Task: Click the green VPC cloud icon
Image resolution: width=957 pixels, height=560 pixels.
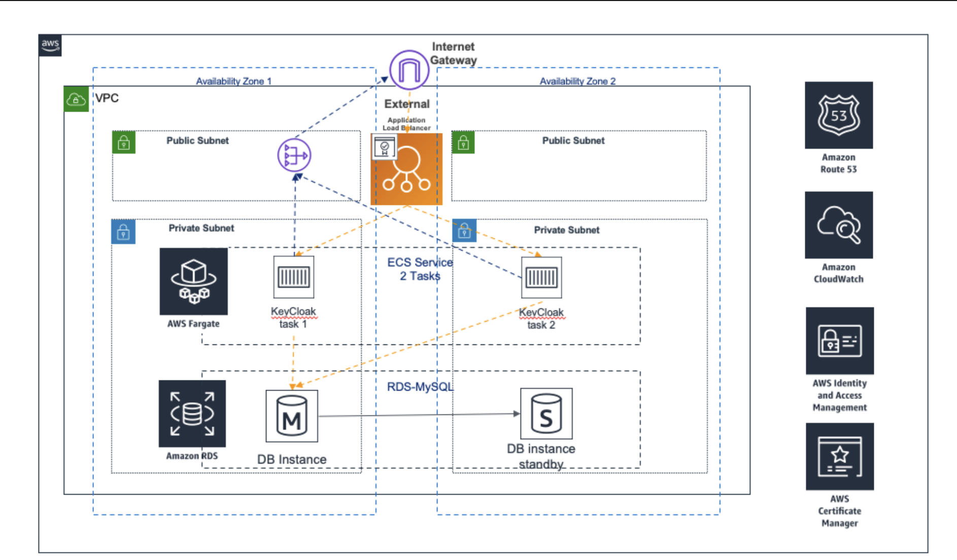Action: (76, 99)
